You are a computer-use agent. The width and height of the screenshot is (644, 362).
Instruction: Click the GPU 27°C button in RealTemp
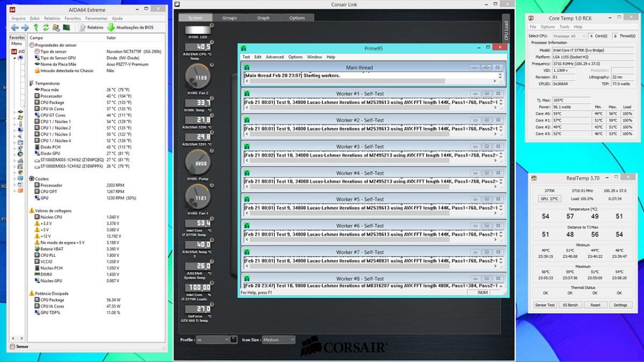click(x=549, y=198)
